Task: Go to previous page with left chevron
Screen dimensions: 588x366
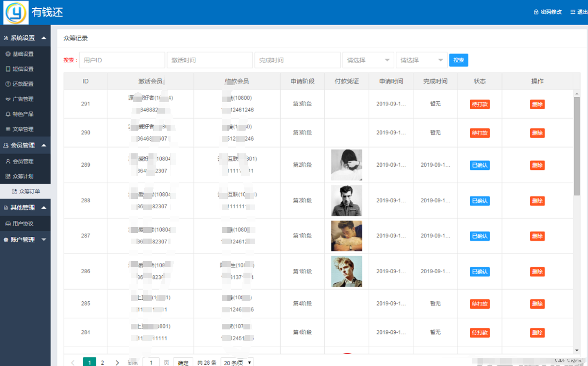Action: (x=73, y=362)
